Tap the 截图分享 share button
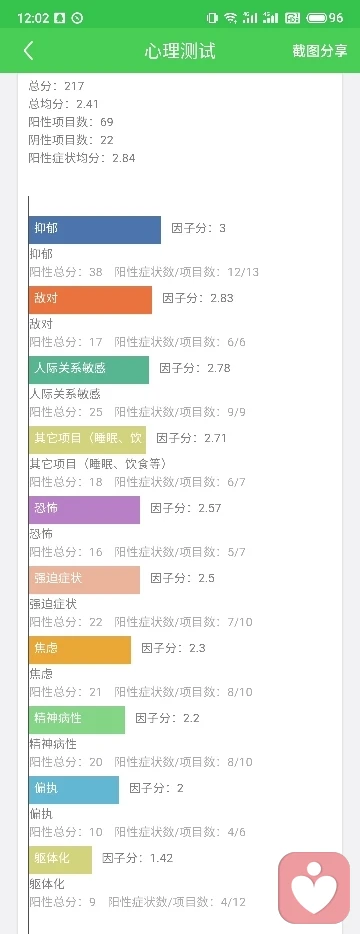The image size is (360, 934). [319, 51]
